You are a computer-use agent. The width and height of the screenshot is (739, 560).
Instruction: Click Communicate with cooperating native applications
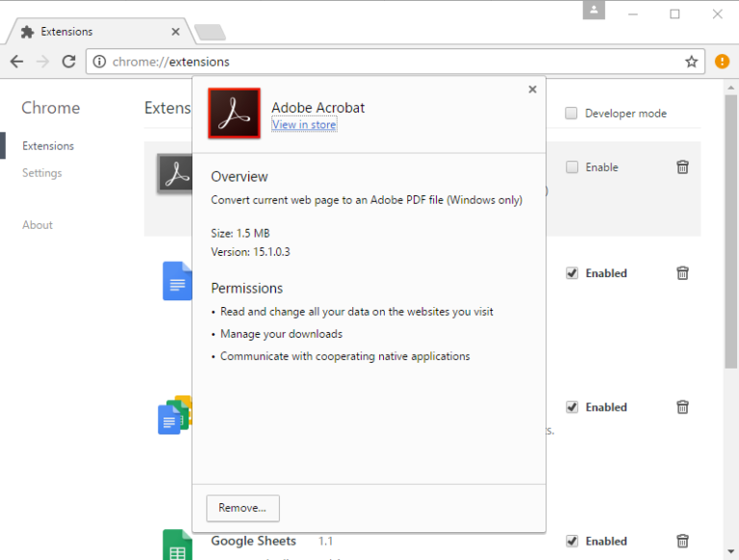345,356
